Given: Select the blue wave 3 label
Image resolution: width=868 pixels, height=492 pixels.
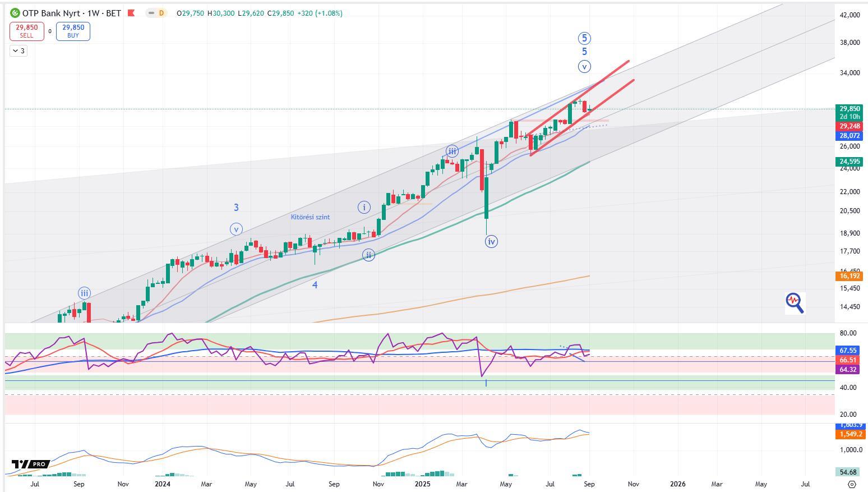Looking at the screenshot, I should point(236,208).
